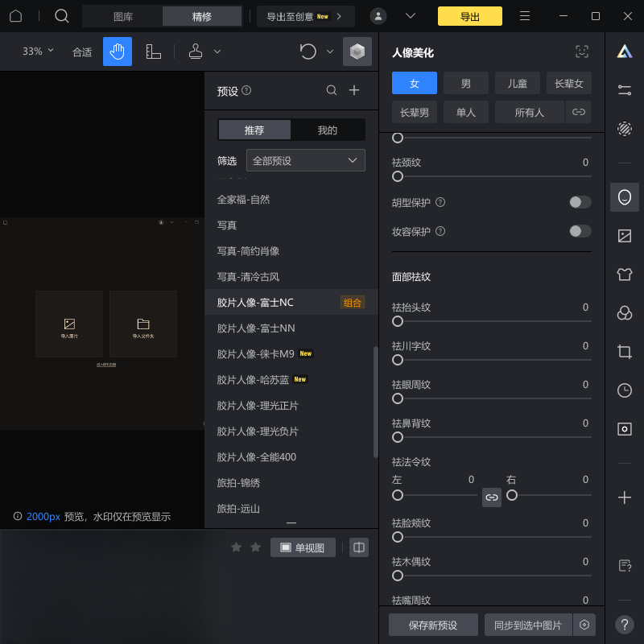Go to the home screen icon
Screen dimensions: 644x644
[15, 16]
